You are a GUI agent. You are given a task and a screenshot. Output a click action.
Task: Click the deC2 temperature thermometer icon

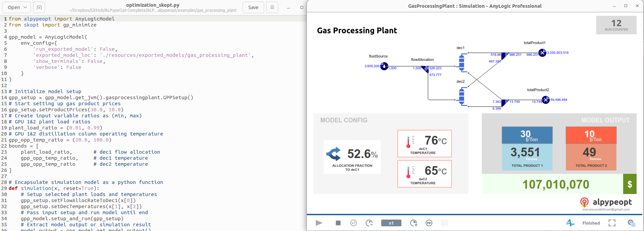[410, 172]
